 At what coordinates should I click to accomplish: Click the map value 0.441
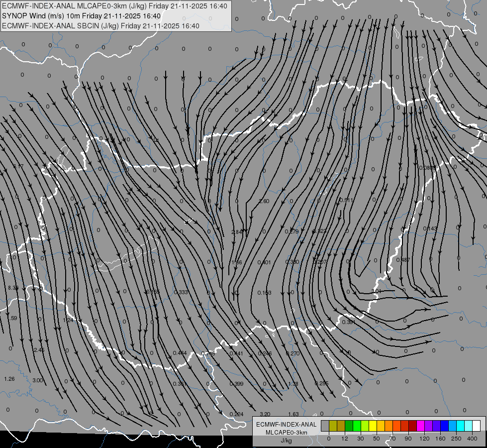tap(236, 353)
